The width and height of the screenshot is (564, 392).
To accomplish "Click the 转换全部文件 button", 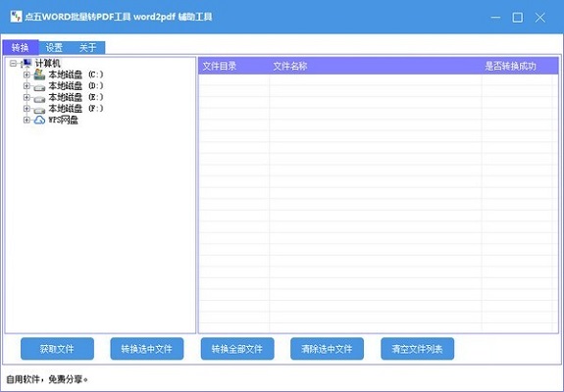I will click(237, 349).
